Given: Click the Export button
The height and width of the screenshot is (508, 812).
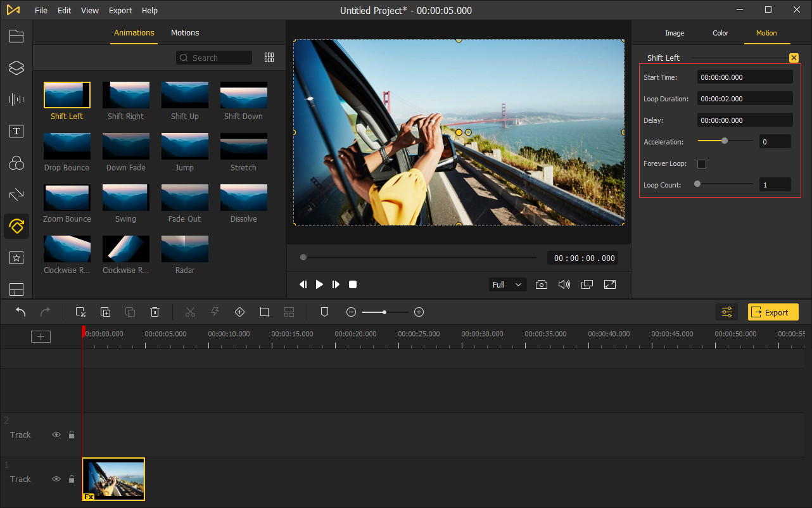Looking at the screenshot, I should tap(773, 312).
